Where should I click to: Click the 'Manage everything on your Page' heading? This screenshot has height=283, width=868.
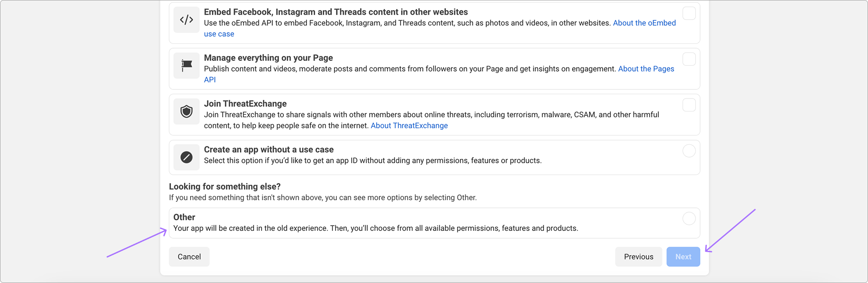(x=268, y=58)
